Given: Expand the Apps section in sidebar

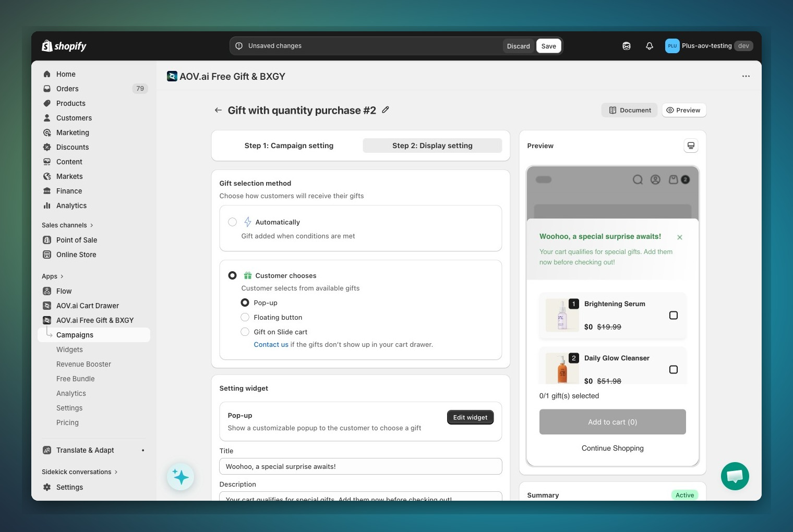Looking at the screenshot, I should [x=52, y=276].
